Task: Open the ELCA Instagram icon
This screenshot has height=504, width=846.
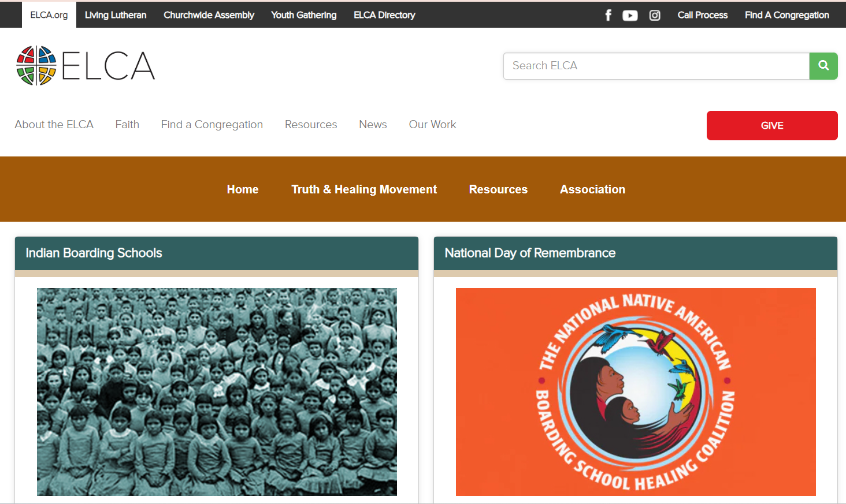Action: click(655, 16)
